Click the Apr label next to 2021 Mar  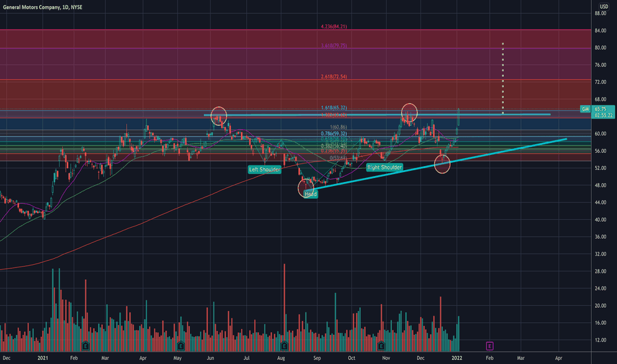(143, 358)
